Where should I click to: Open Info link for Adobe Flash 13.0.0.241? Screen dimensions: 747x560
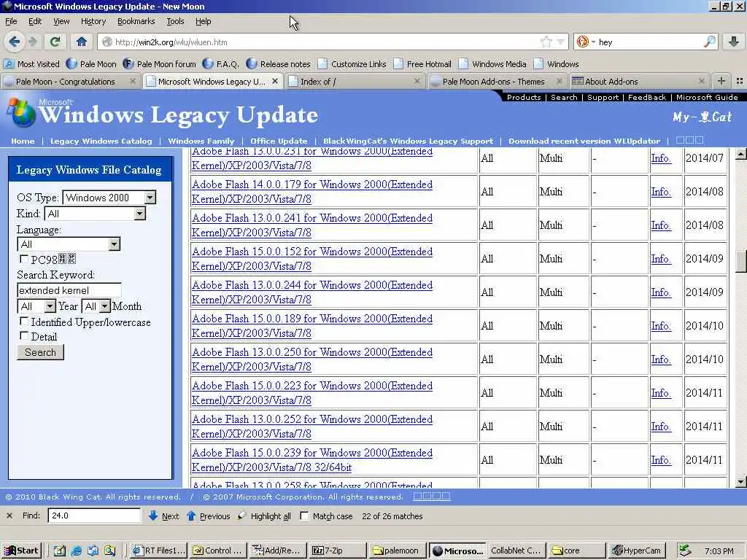click(x=661, y=225)
